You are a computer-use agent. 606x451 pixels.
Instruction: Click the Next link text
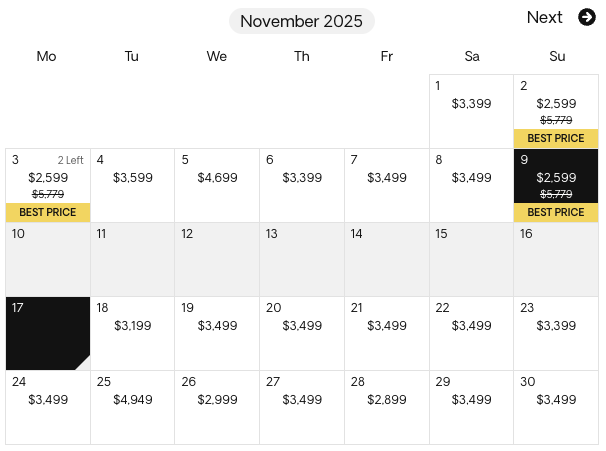pyautogui.click(x=545, y=17)
